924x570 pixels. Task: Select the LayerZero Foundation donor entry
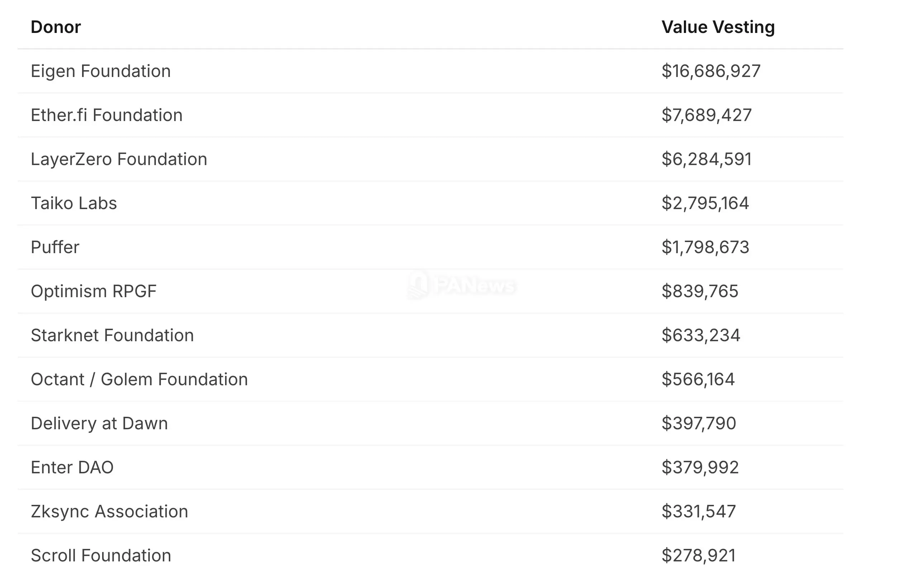click(119, 159)
